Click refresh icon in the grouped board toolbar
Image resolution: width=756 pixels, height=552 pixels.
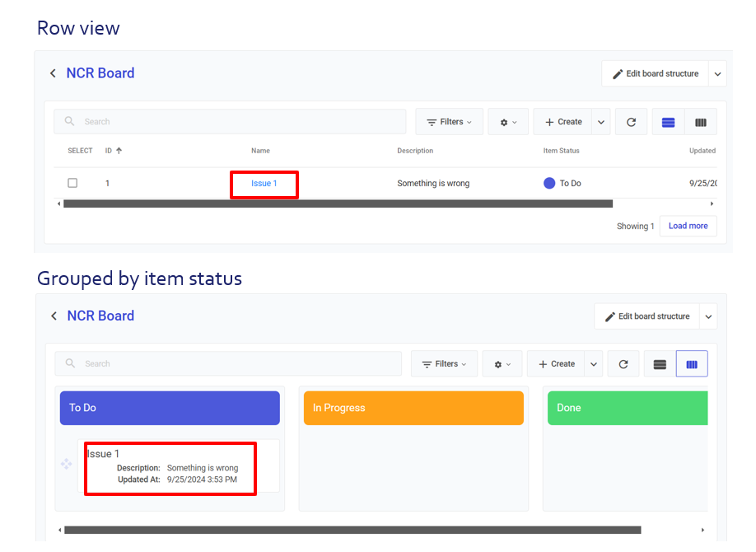[623, 364]
